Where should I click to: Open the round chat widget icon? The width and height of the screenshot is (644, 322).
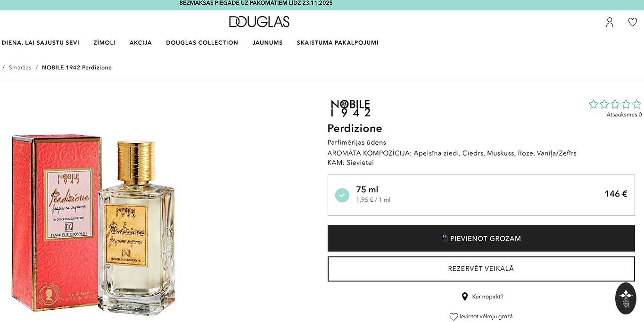point(626,298)
